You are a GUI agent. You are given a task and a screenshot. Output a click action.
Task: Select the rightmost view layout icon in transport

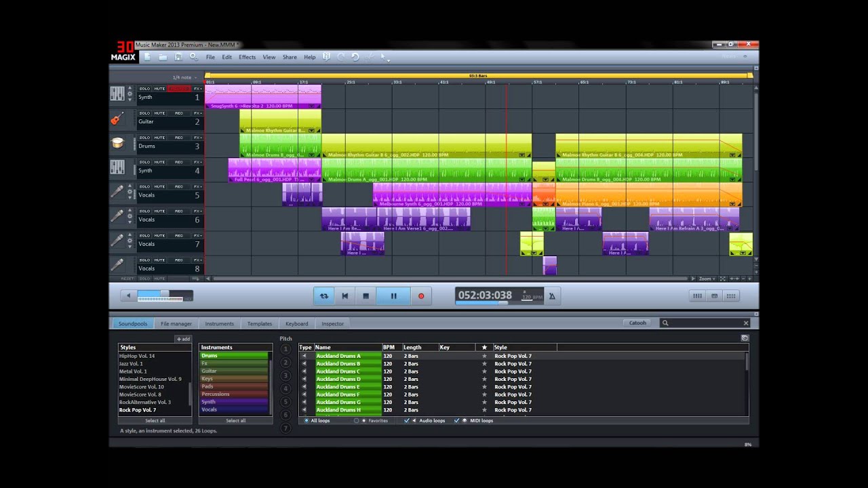pos(731,296)
